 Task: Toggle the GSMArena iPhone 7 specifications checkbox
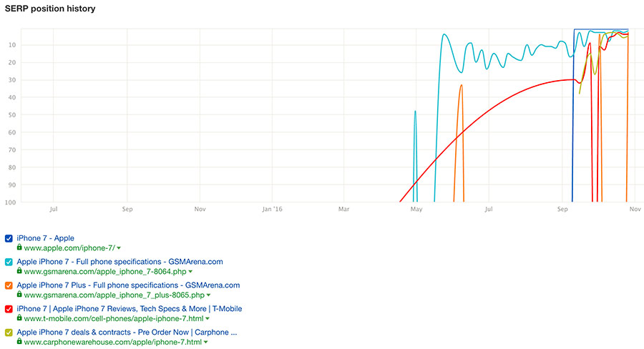9,262
